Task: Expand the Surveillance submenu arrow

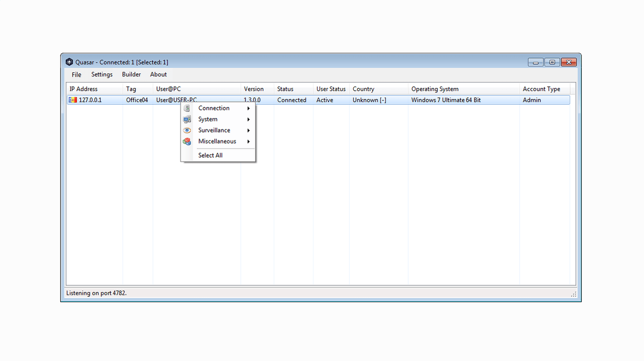Action: point(248,130)
